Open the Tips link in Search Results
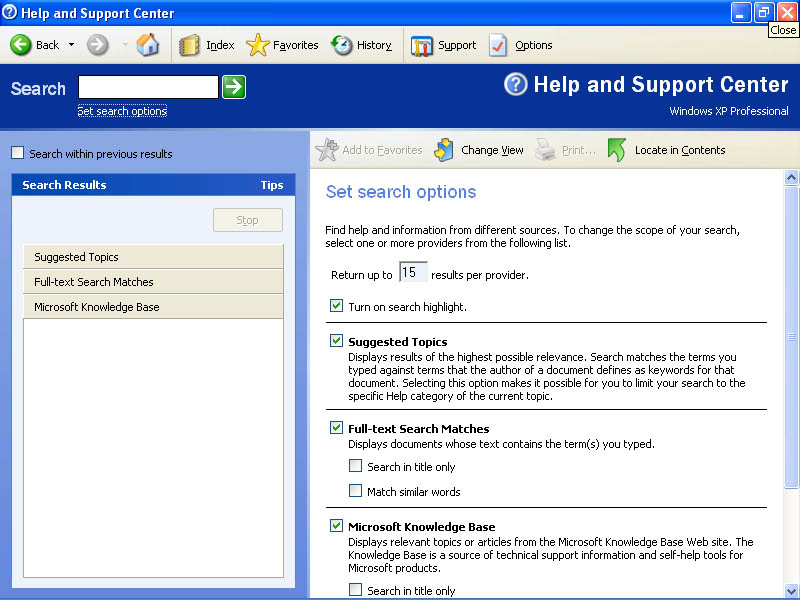800x600 pixels. point(272,185)
